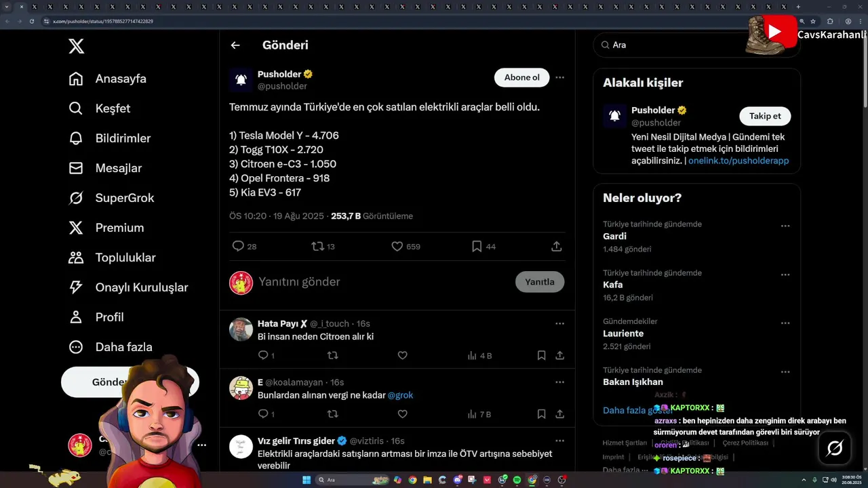
Task: Open the onelink.to/pusholderapp link
Action: 738,161
